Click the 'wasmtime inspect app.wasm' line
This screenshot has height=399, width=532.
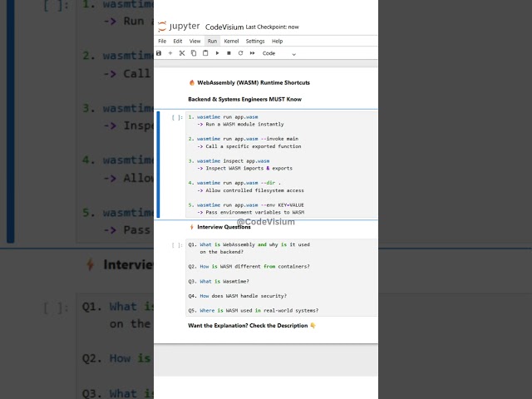pyautogui.click(x=229, y=160)
